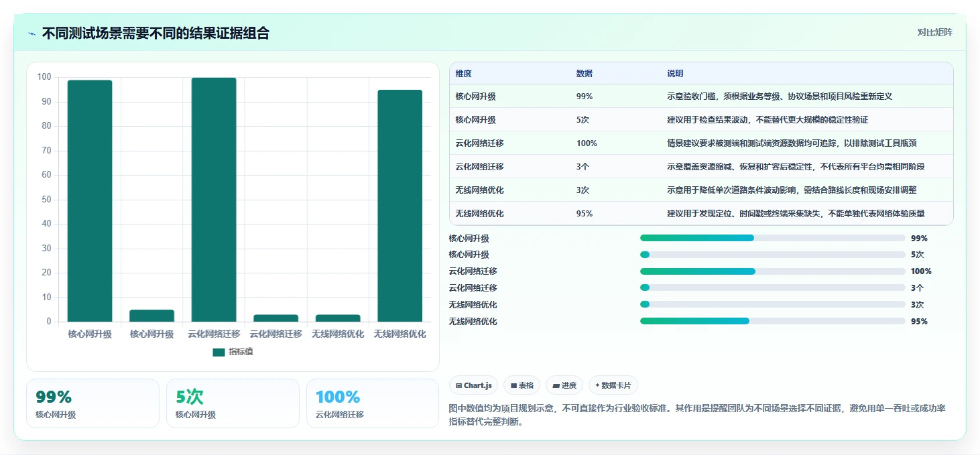This screenshot has width=980, height=455.
Task: Click the 95% value beside the progress bar
Action: click(x=919, y=322)
